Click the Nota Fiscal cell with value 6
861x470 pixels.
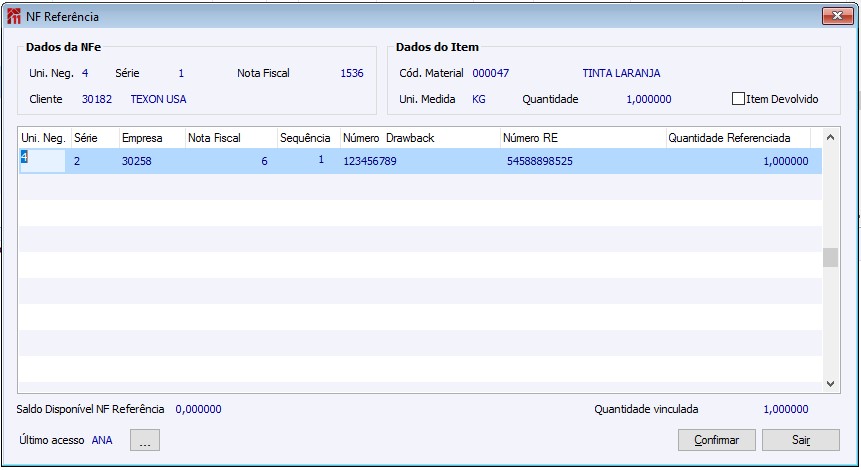264,161
